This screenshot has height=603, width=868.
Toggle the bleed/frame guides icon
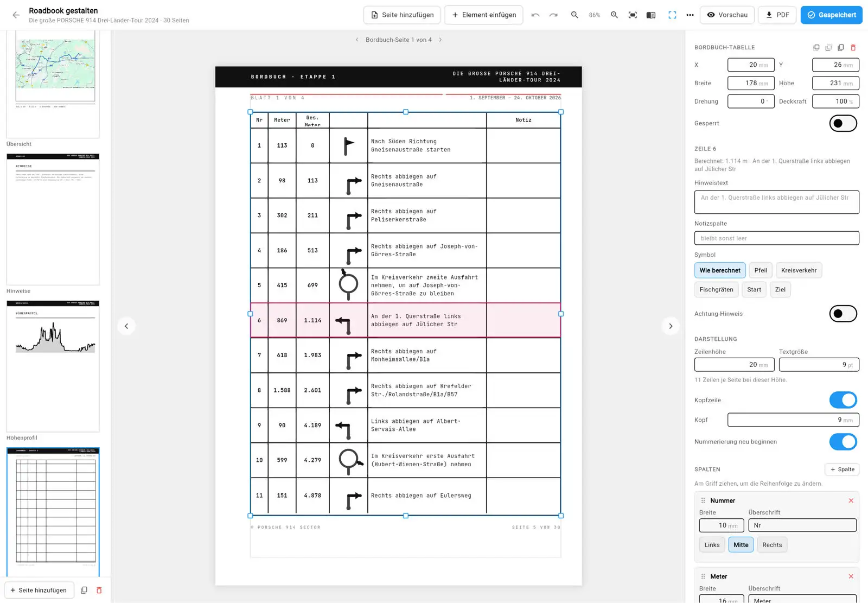(672, 15)
